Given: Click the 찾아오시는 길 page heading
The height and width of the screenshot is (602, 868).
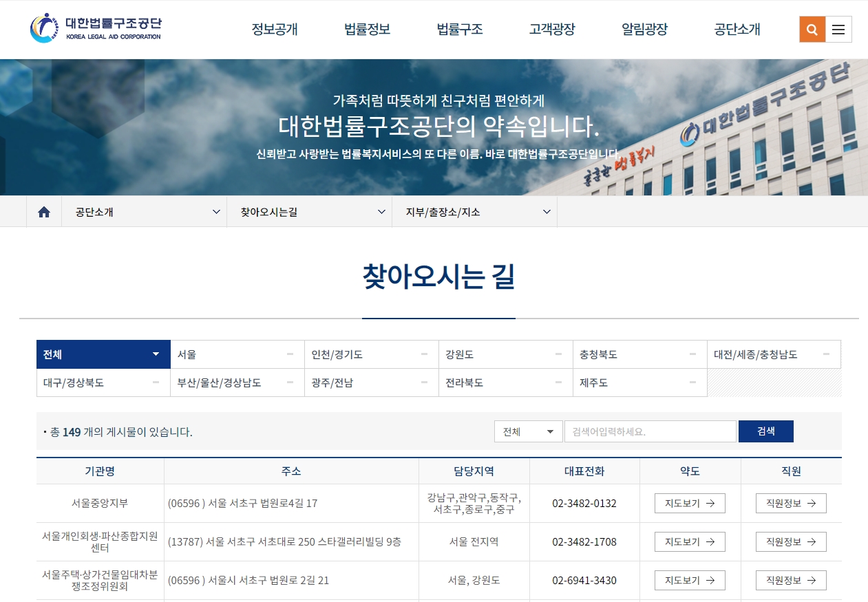Looking at the screenshot, I should 438,277.
